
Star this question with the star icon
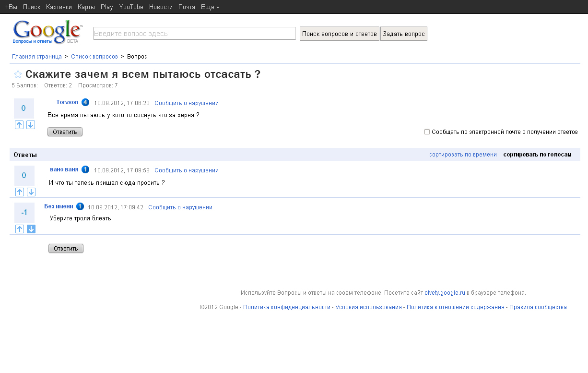[18, 74]
